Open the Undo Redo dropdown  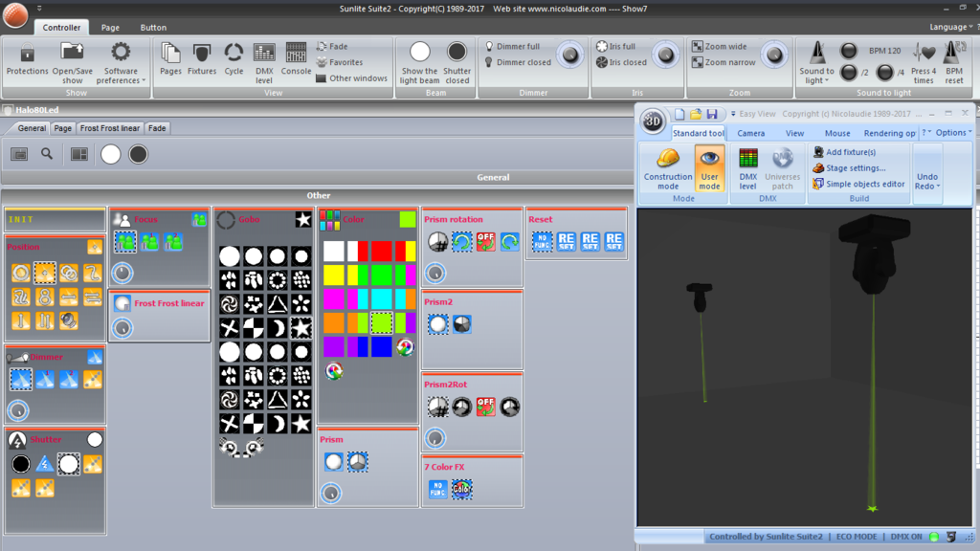pos(927,181)
